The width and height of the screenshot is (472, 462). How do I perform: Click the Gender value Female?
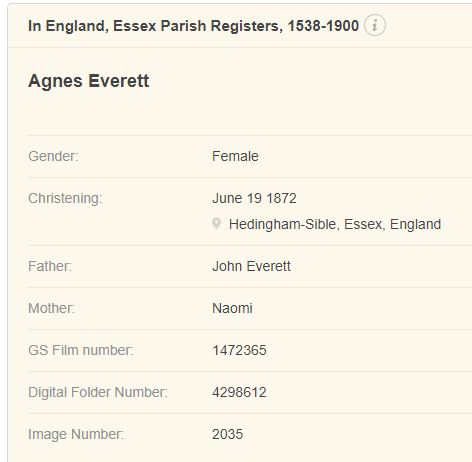tap(235, 156)
